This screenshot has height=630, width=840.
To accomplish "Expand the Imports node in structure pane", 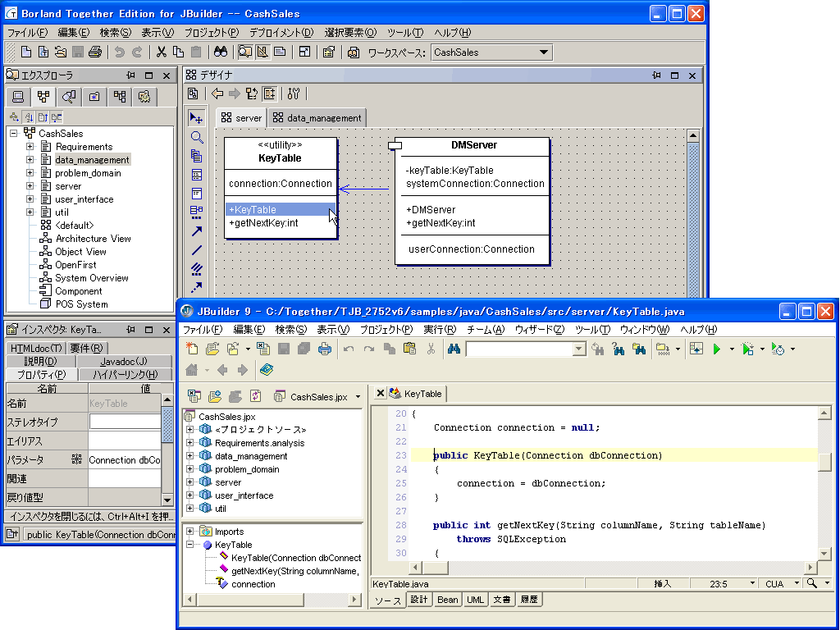I will pos(189,532).
